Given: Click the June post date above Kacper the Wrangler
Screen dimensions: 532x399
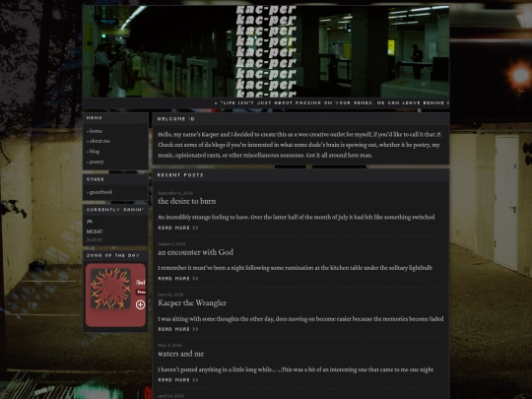Looking at the screenshot, I should (x=170, y=295).
